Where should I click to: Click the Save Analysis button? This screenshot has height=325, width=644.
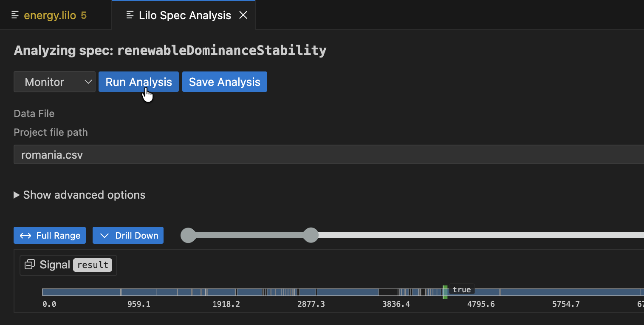[224, 82]
